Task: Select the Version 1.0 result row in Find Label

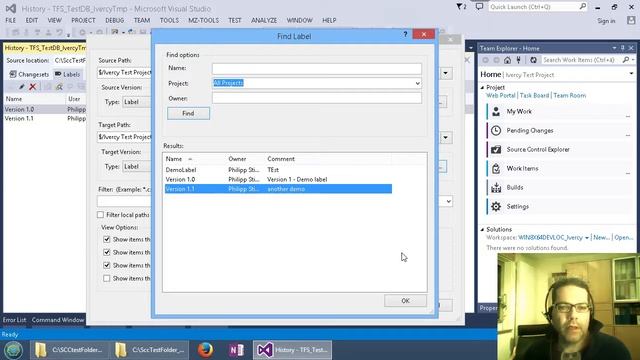Action: coord(278,179)
